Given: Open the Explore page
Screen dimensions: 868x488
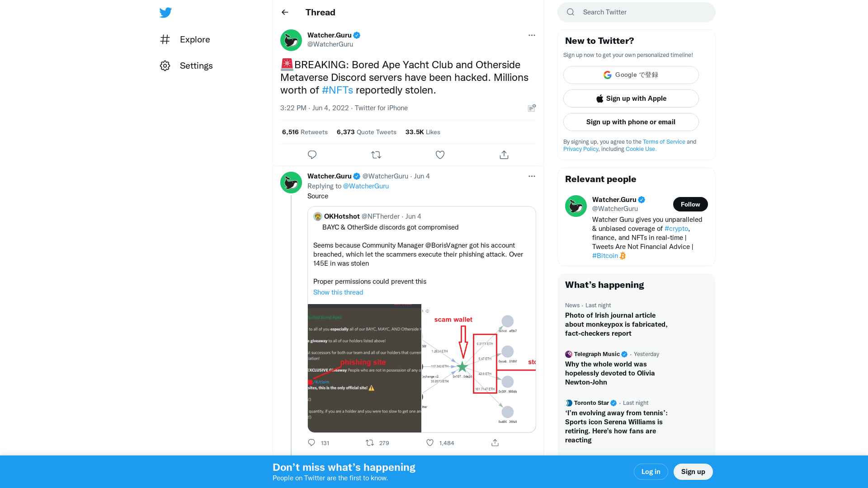Looking at the screenshot, I should click(x=194, y=39).
